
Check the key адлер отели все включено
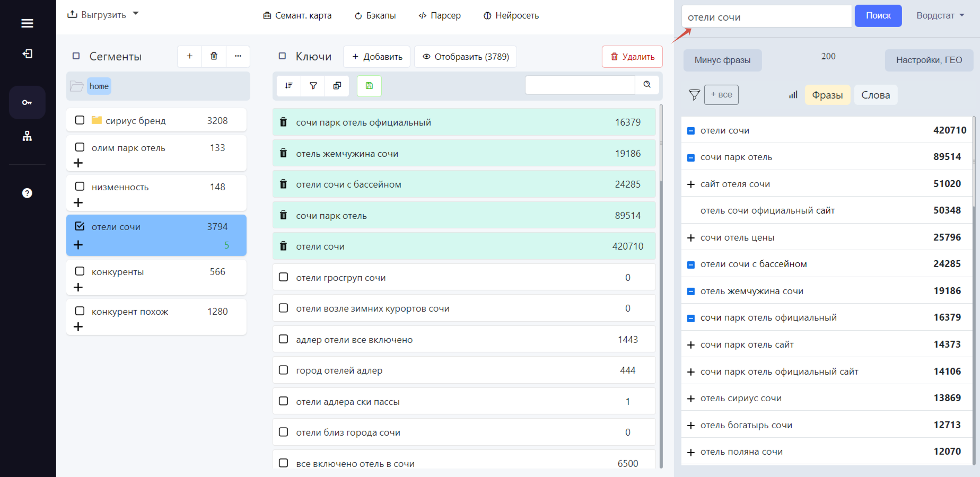click(x=284, y=339)
